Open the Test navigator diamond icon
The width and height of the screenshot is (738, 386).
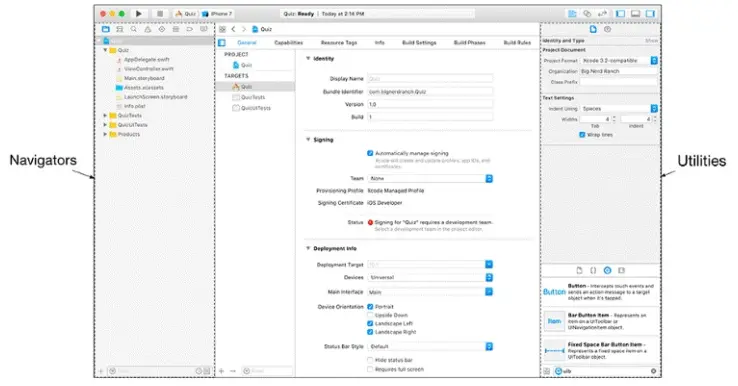(x=162, y=29)
